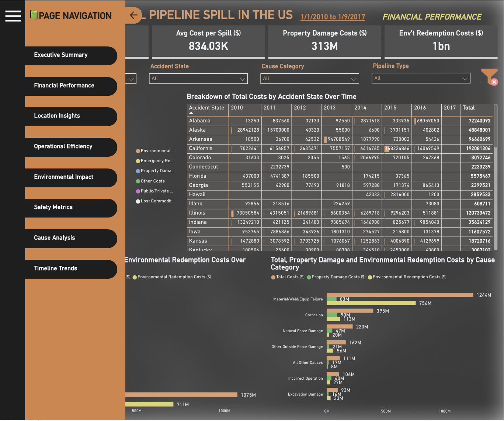Screen dimensions: 504x421
Task: Click the clear filters funnel icon
Action: [489, 77]
